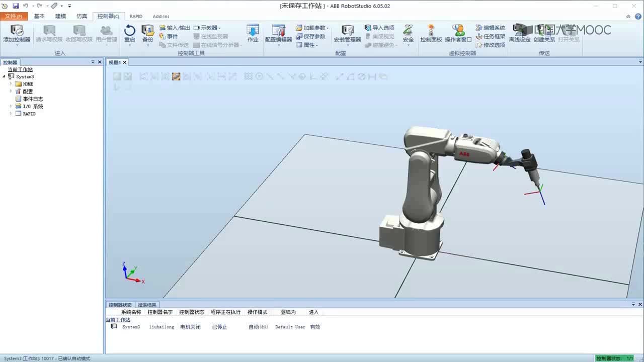The image size is (644, 362).
Task: Select 当前工作站 in the controller tree
Action: point(20,69)
